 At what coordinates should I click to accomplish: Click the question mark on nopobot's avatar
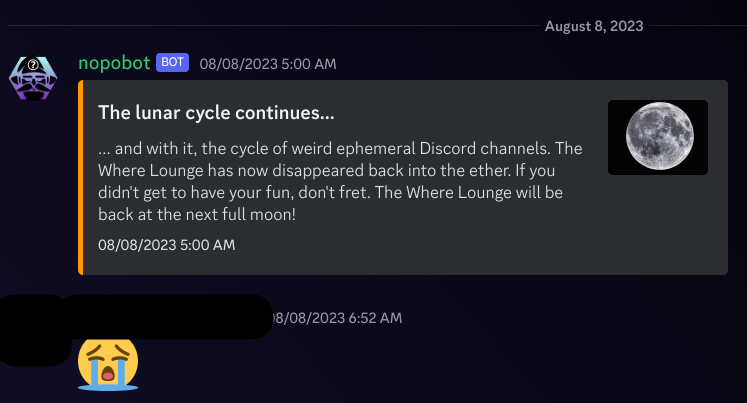(33, 64)
